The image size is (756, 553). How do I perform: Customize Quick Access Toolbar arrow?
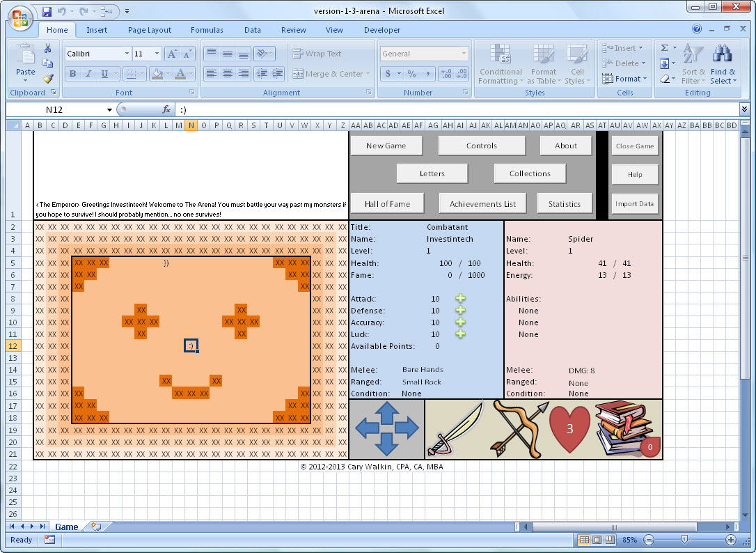point(127,10)
